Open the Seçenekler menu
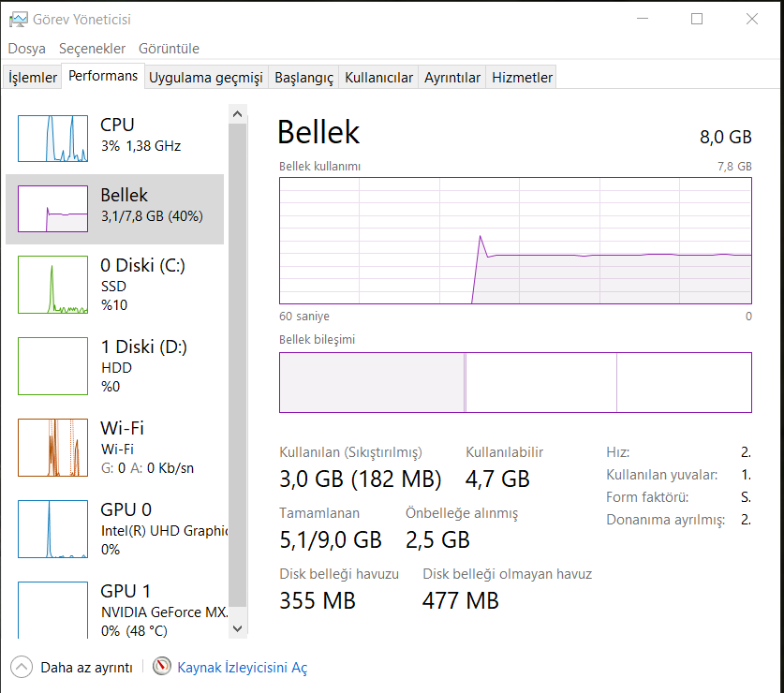784x693 pixels. [92, 49]
